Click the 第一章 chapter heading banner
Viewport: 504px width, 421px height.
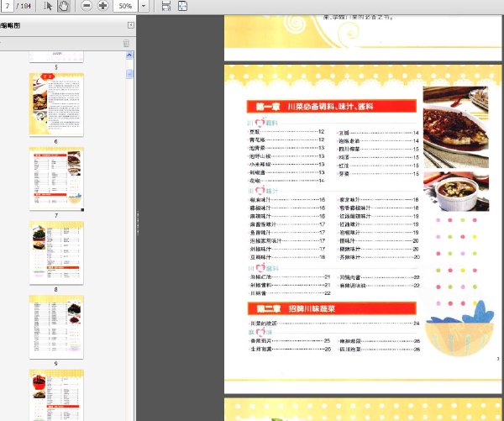tap(332, 107)
